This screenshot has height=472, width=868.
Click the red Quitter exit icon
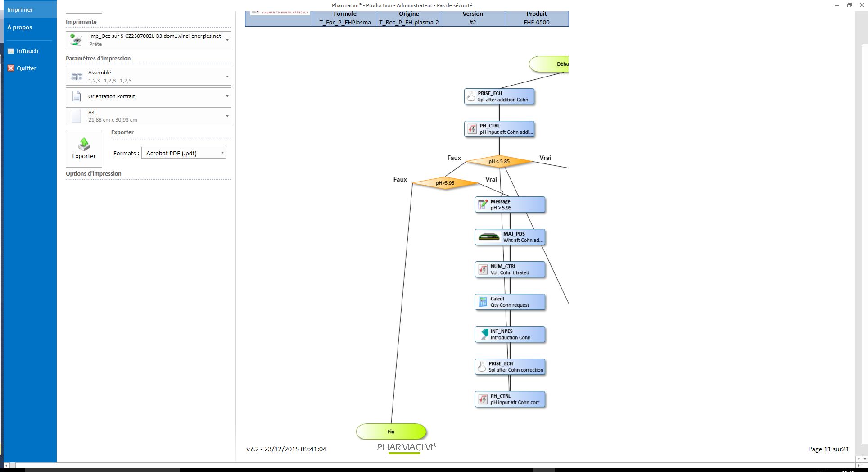click(x=11, y=68)
